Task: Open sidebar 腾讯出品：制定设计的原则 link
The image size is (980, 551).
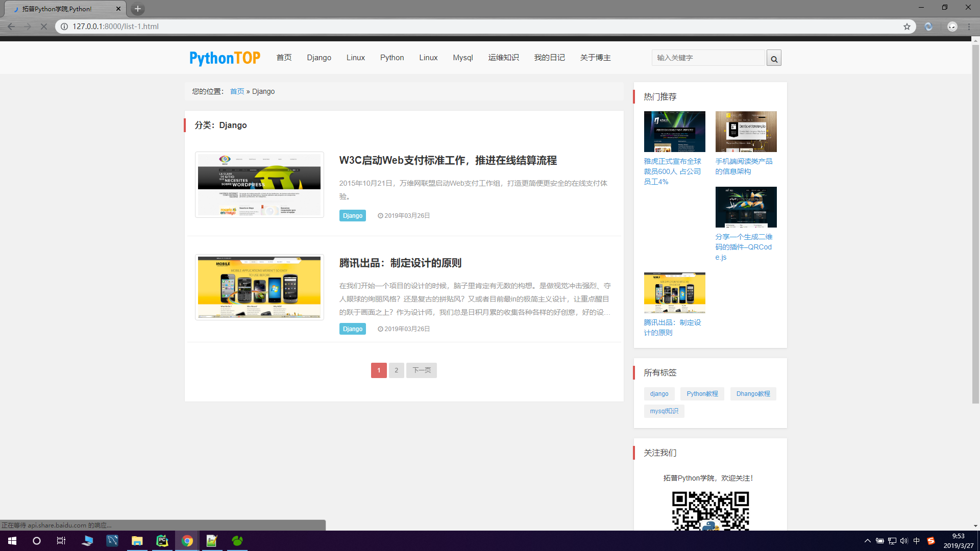Action: (x=673, y=328)
